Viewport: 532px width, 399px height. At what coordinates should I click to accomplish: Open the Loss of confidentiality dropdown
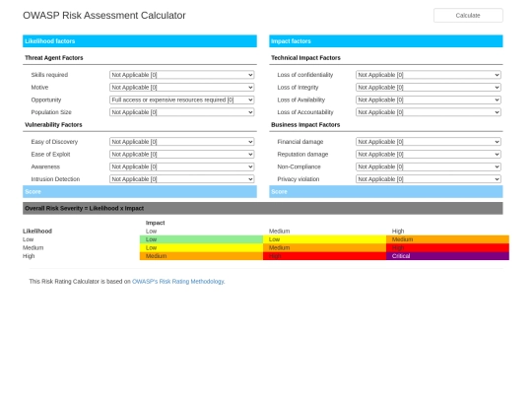coord(429,75)
